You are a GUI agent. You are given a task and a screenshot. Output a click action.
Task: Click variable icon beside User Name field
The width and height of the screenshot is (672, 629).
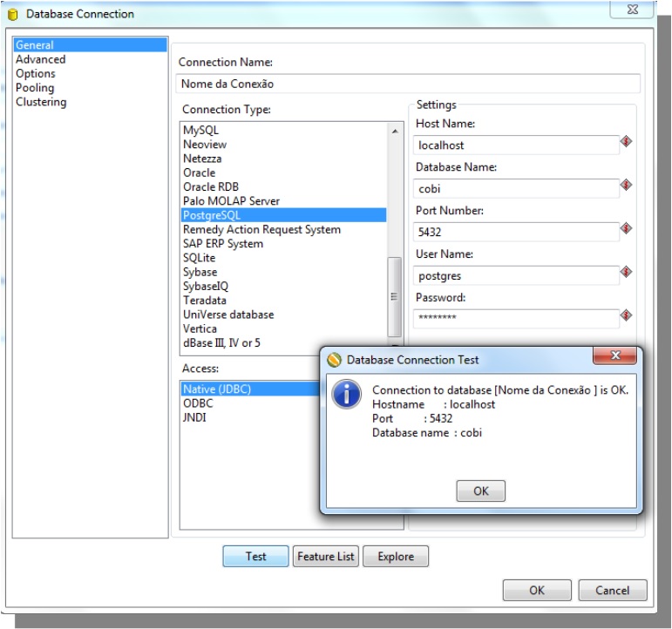[626, 273]
